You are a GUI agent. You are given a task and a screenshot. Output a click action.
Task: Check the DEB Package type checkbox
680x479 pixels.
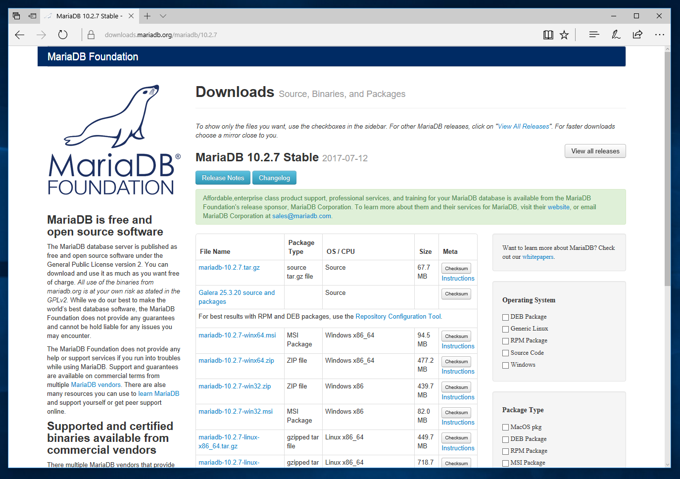505,440
